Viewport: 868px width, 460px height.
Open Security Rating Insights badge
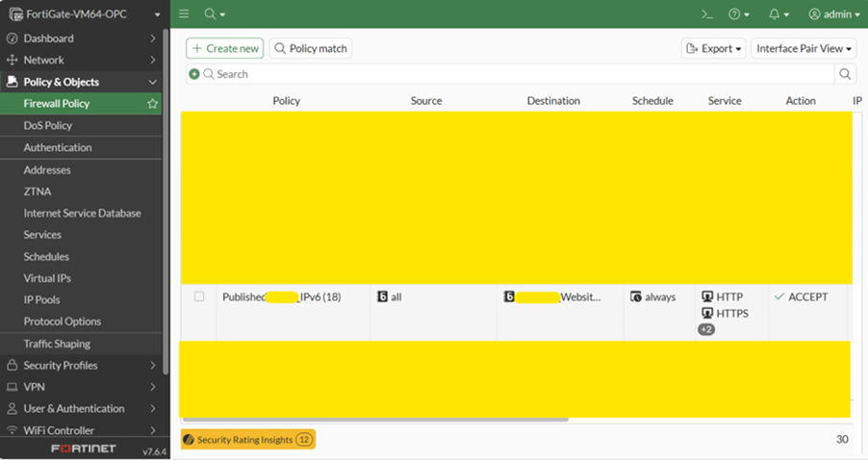[248, 440]
